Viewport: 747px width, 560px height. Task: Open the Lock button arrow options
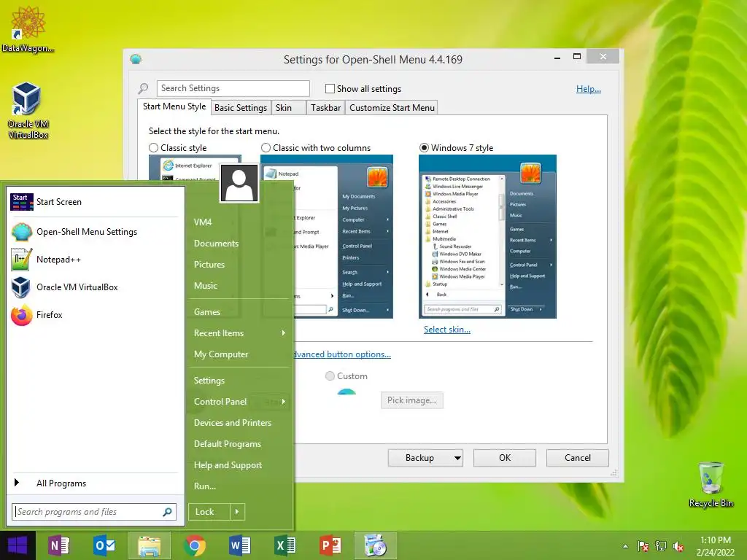click(237, 512)
